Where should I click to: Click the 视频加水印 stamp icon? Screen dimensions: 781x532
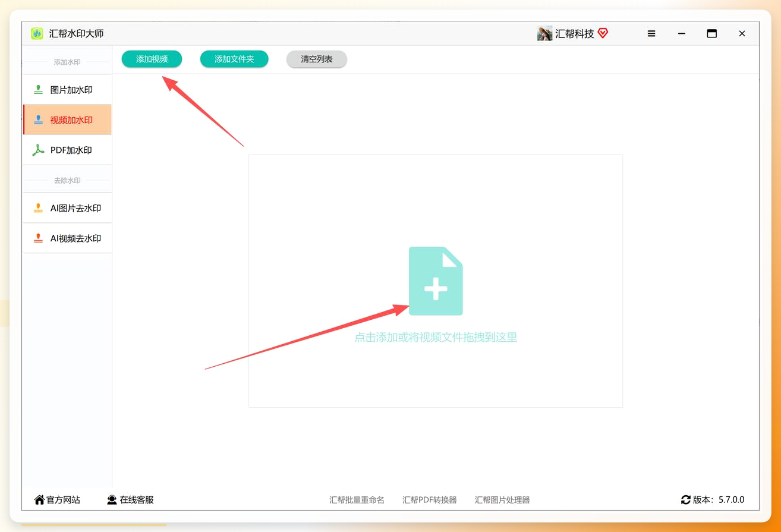39,120
